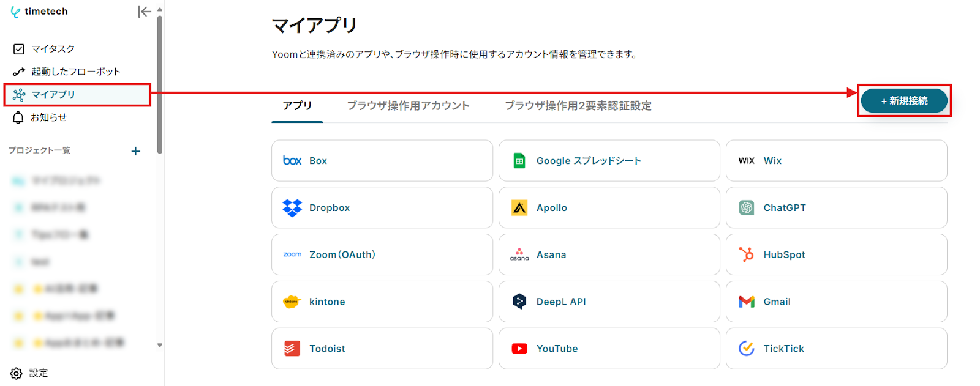Collapse the sidebar with arrow icon

[x=145, y=12]
